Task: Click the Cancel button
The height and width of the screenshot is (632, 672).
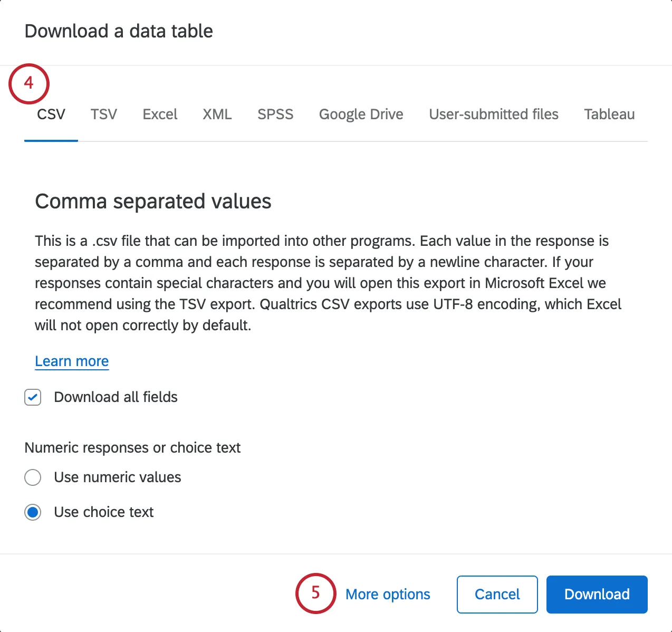Action: point(496,594)
